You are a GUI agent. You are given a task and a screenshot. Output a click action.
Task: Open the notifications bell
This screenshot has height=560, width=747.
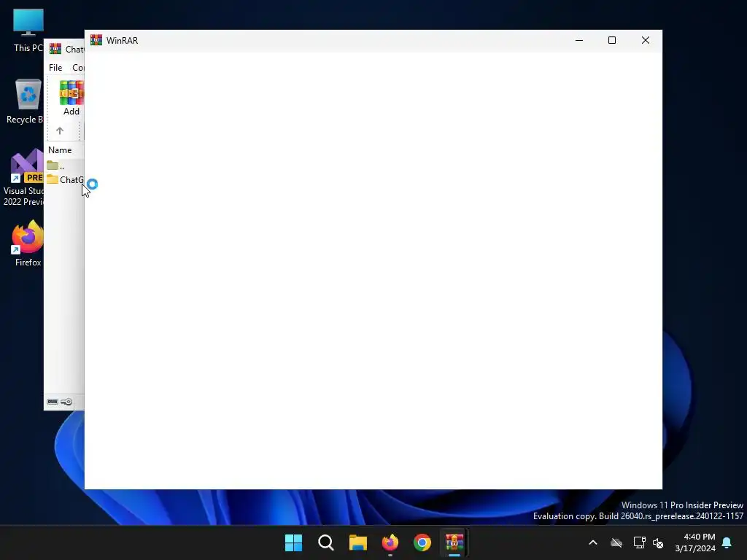pyautogui.click(x=727, y=542)
